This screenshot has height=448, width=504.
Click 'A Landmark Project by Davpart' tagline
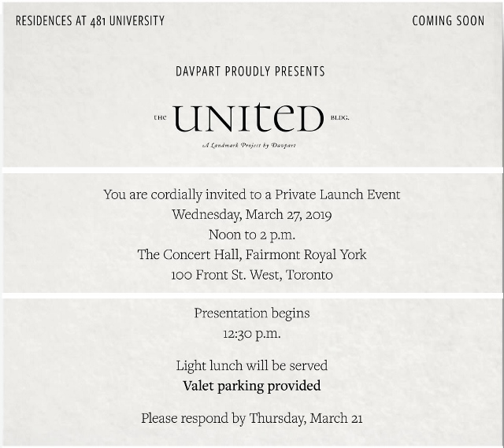tap(249, 145)
